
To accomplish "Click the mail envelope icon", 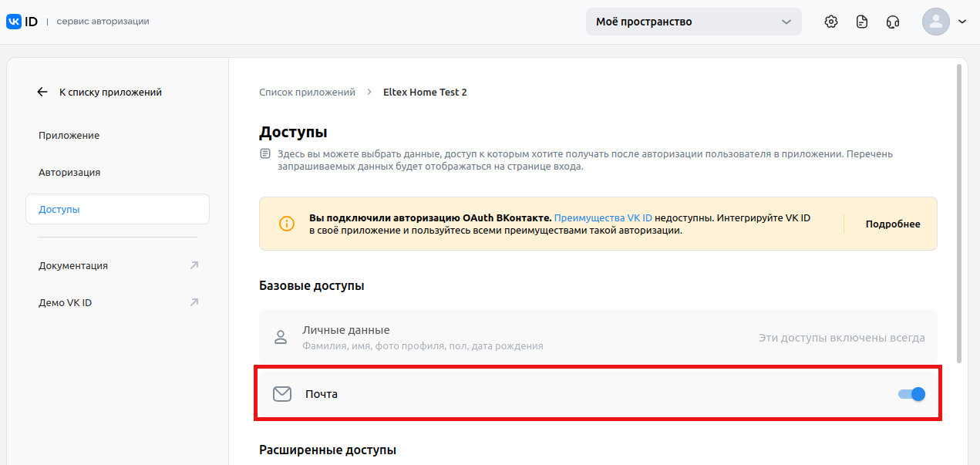I will (x=282, y=394).
